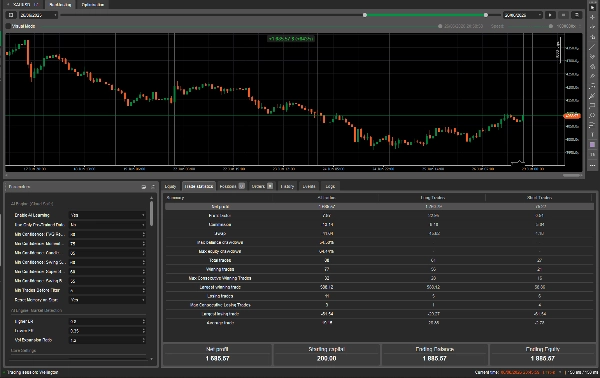Open the Enable AI Learning dropdown
This screenshot has height=378, width=600.
coord(108,215)
